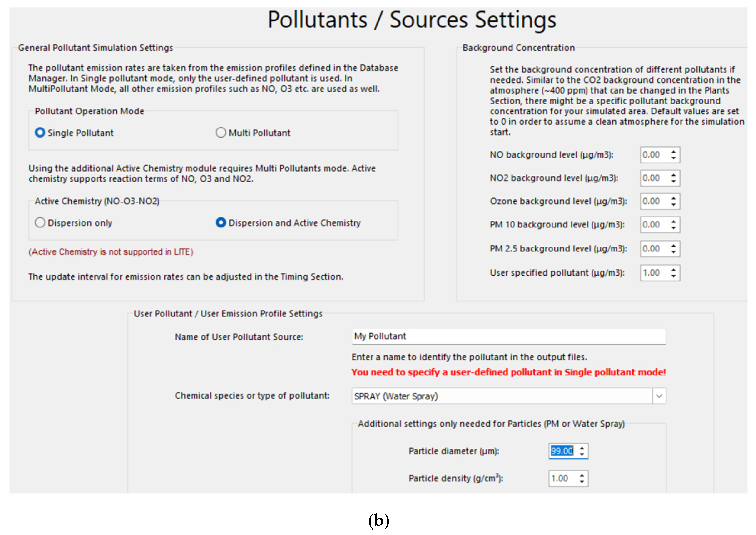The image size is (756, 535).
Task: Decrease User specified pollutant value arrow
Action: [x=673, y=276]
